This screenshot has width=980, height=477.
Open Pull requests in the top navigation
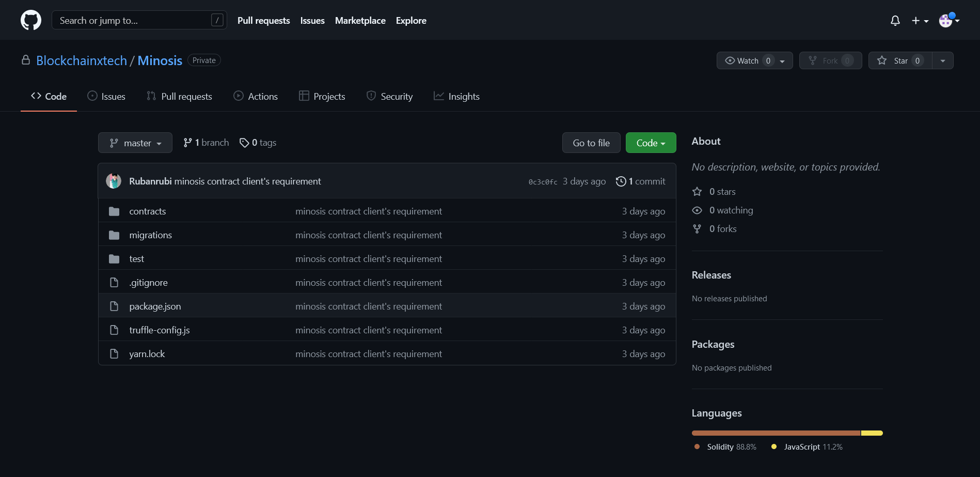click(264, 21)
